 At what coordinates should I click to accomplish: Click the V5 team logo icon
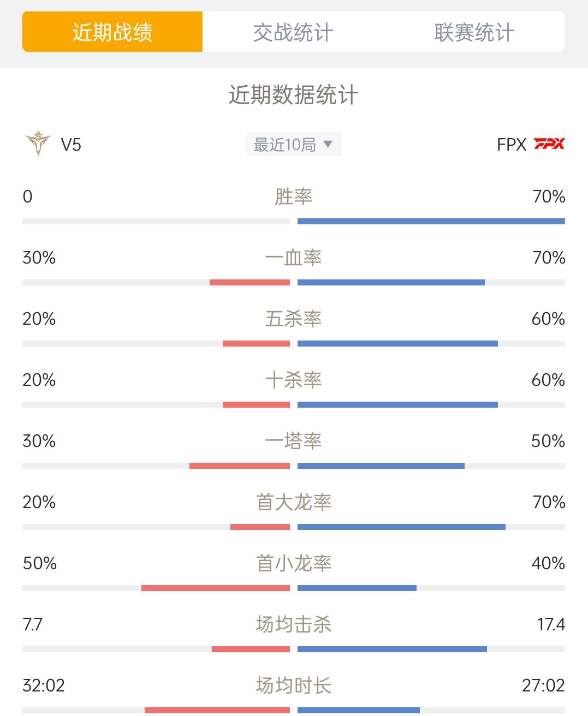(x=38, y=144)
